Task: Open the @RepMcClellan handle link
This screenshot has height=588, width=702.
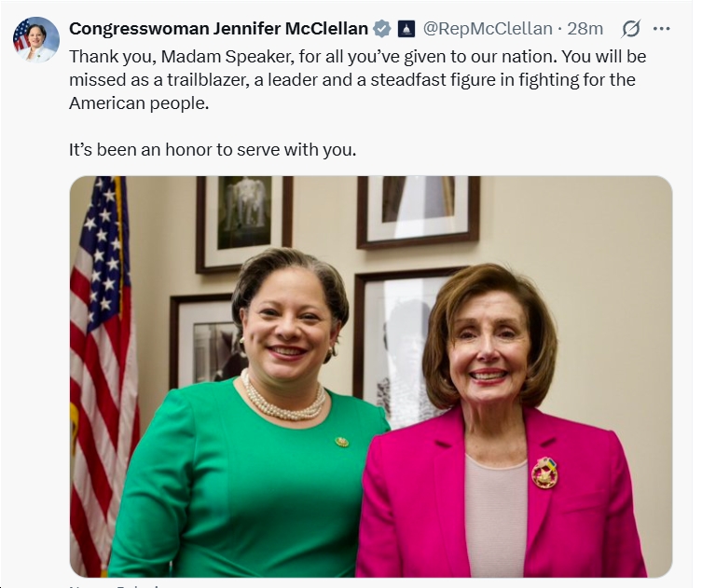Action: 488,29
